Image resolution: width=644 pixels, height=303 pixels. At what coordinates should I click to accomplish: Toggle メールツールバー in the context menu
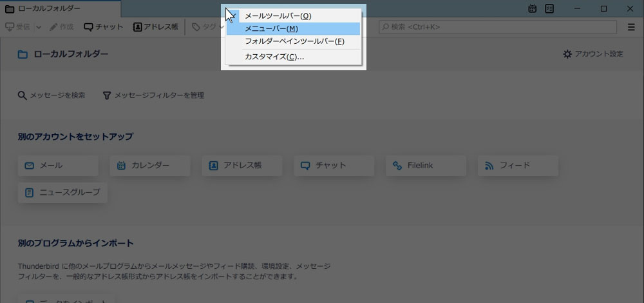point(293,16)
